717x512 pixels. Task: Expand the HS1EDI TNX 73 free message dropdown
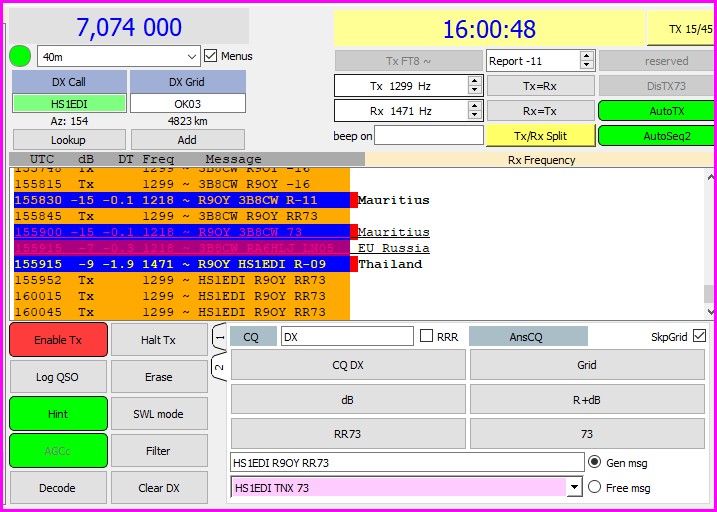574,488
